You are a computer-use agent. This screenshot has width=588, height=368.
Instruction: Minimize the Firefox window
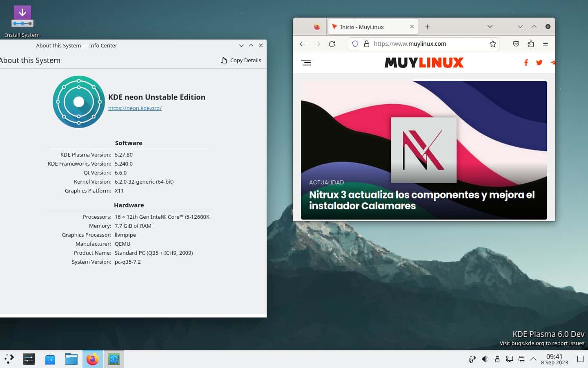(520, 27)
